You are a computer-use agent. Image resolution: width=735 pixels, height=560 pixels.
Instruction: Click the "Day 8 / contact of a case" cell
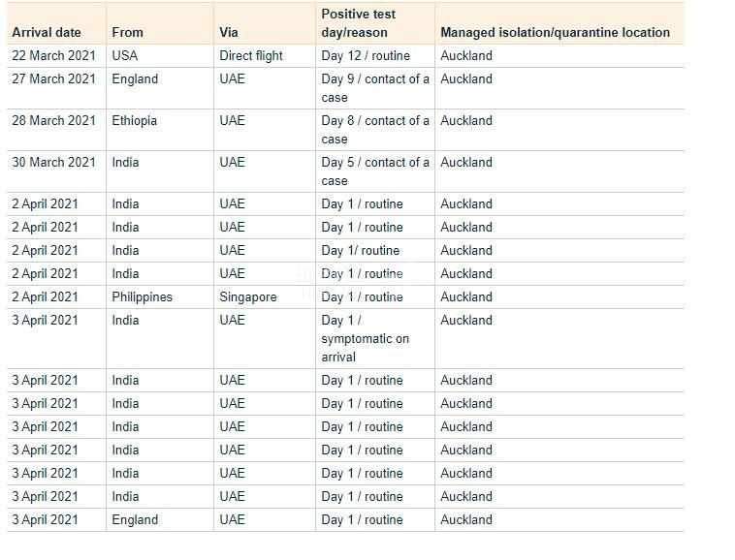click(374, 129)
